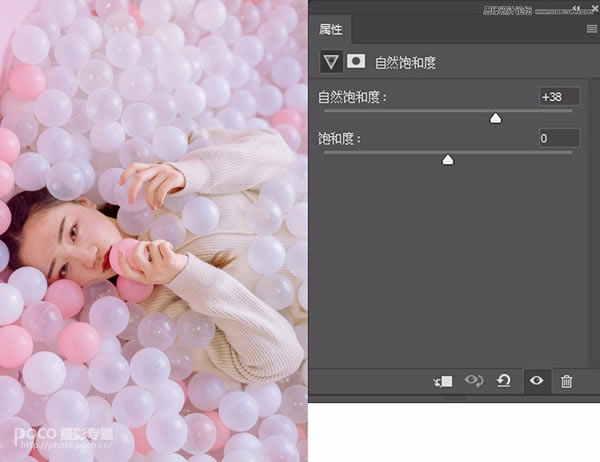Delete adjustment layer with trash icon
Image resolution: width=600 pixels, height=462 pixels.
566,381
